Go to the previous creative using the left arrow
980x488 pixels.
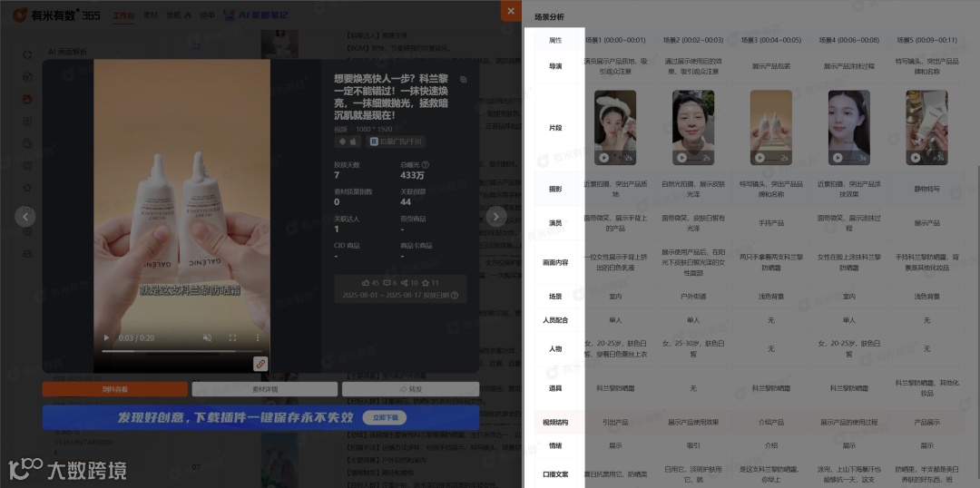click(25, 216)
